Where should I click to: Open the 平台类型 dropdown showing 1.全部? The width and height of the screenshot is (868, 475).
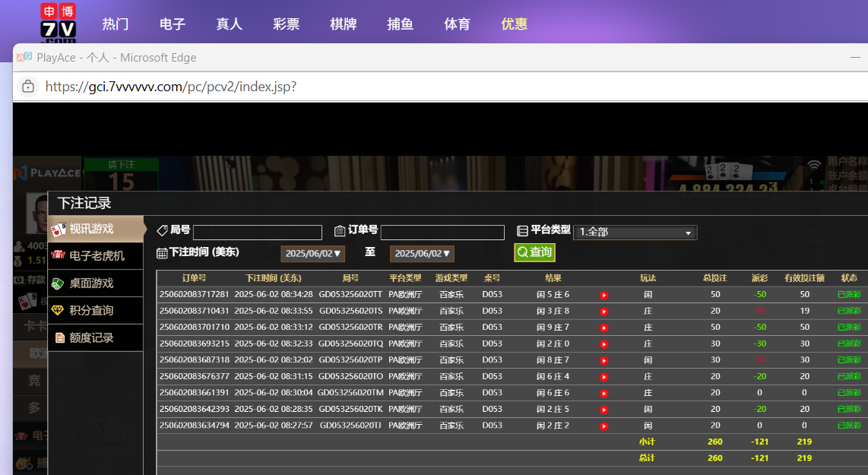pos(635,233)
